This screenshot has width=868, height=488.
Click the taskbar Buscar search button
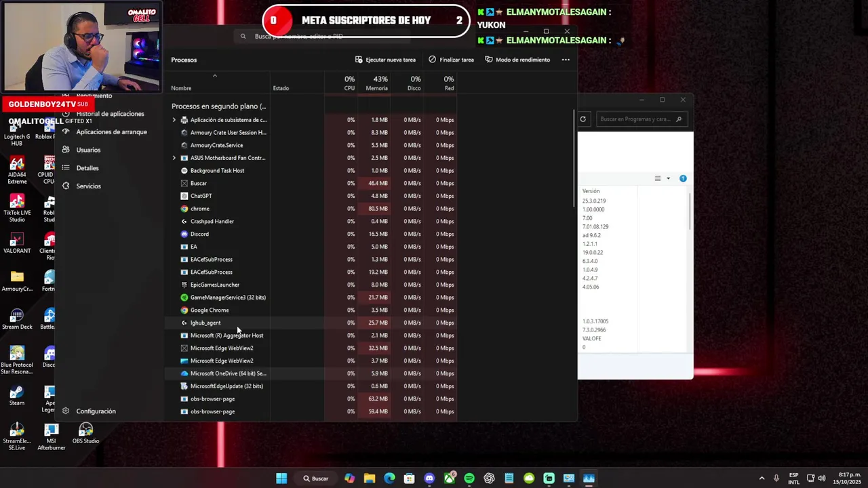[x=316, y=479]
